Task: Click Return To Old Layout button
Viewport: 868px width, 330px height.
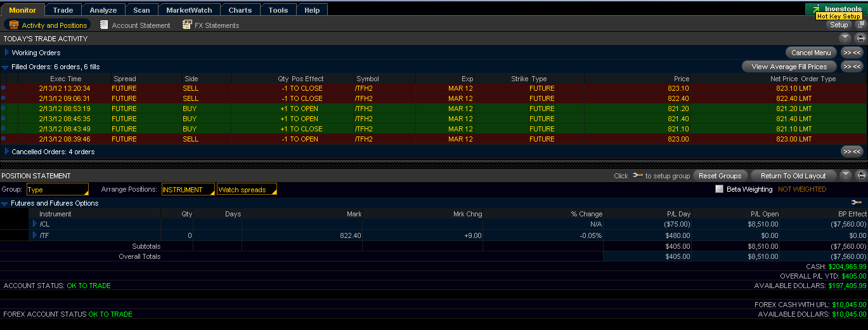Action: pos(793,176)
